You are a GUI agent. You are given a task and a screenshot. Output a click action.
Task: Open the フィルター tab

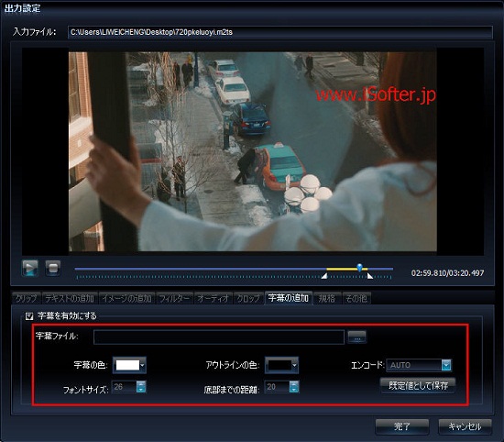[x=174, y=299]
